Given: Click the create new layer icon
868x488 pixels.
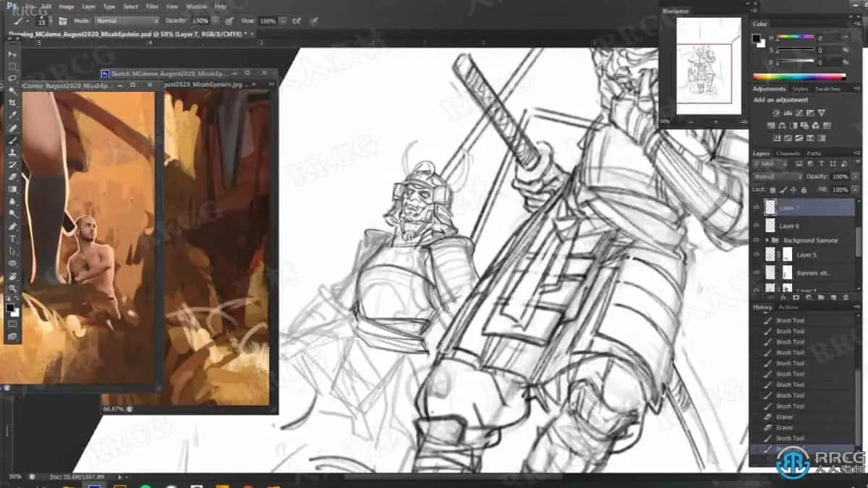Looking at the screenshot, I should pyautogui.click(x=833, y=297).
